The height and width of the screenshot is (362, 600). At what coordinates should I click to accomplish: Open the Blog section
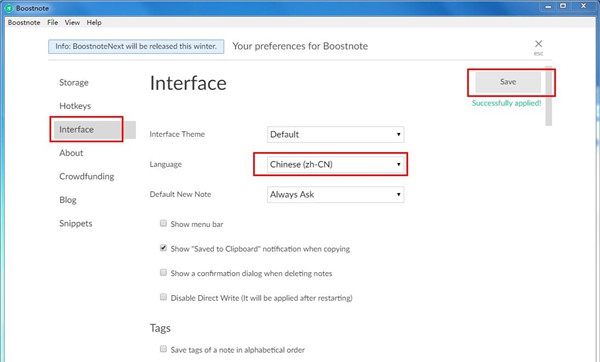[68, 200]
